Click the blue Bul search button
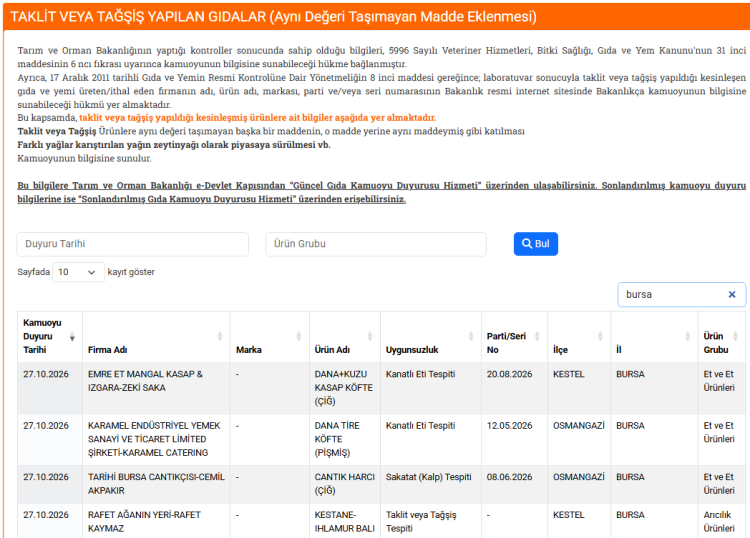This screenshot has height=538, width=750. pyautogui.click(x=535, y=244)
